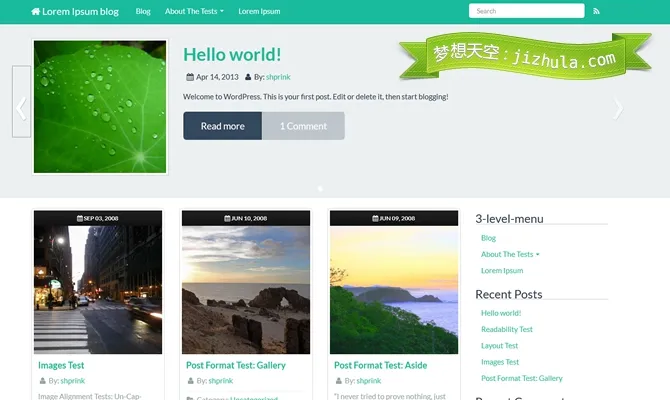Open the city street night thumbnail
The width and height of the screenshot is (670, 400).
point(98,290)
